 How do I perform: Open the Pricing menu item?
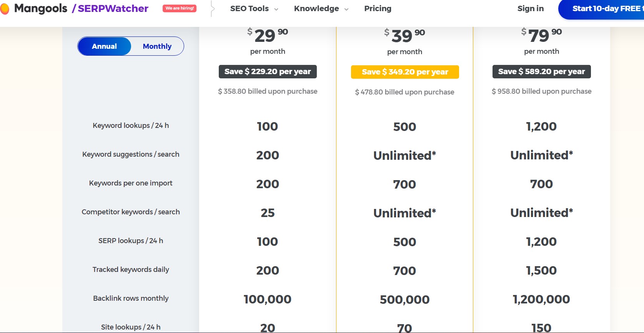(378, 8)
